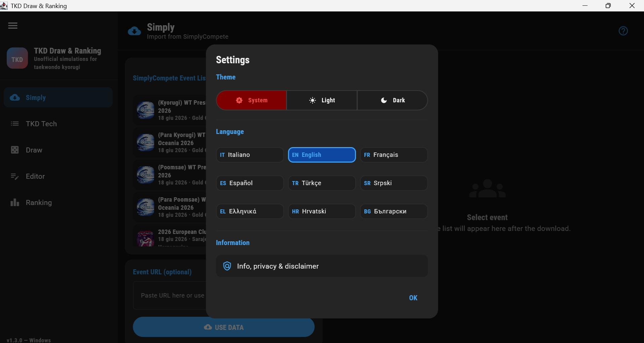Select the (Poomsae) WT event row
The height and width of the screenshot is (343, 644).
click(x=170, y=175)
